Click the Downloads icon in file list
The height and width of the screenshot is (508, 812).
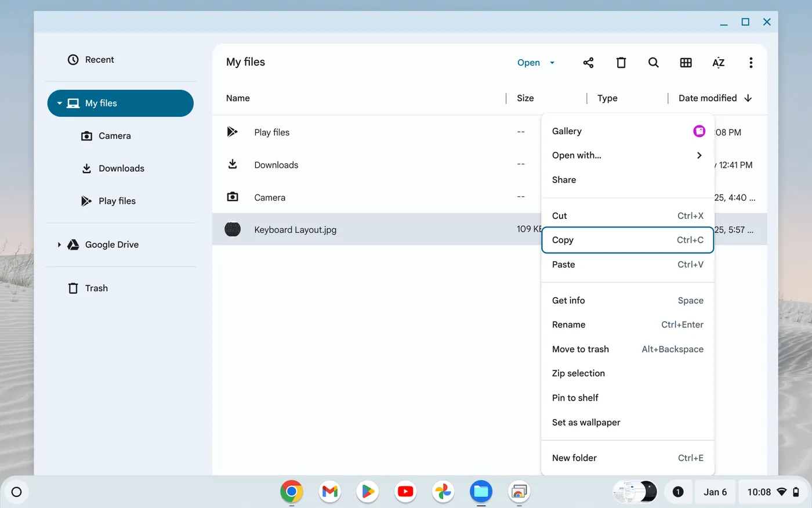233,164
